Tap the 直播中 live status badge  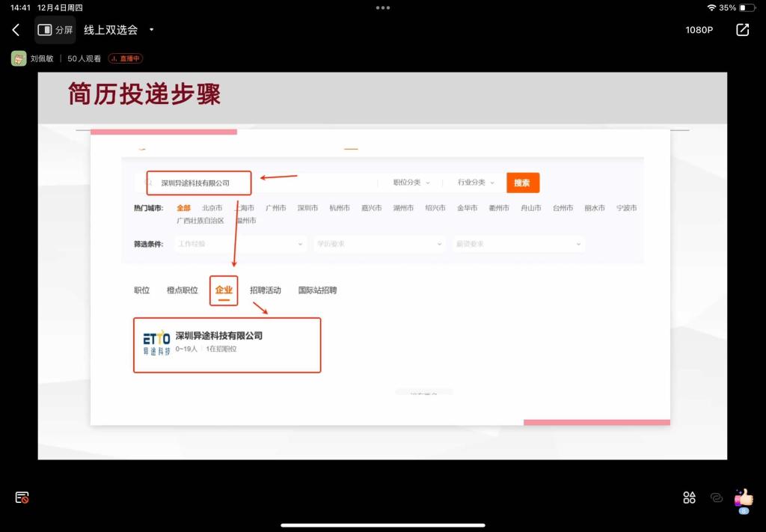125,58
